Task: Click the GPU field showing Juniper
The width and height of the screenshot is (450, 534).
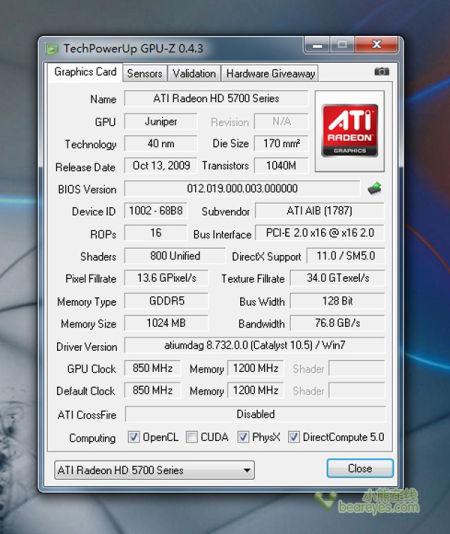Action: 160,122
